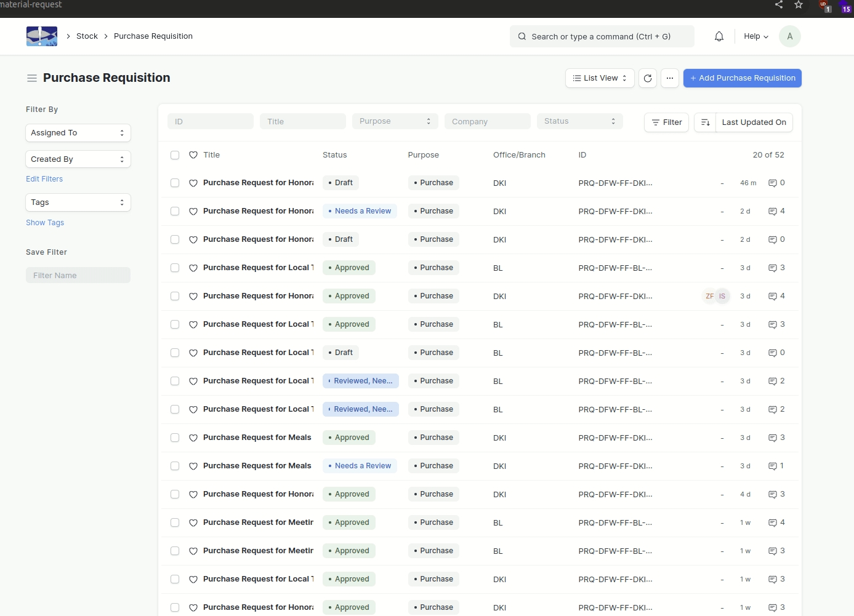The height and width of the screenshot is (616, 854).
Task: Click the app logo home icon
Action: pos(42,36)
